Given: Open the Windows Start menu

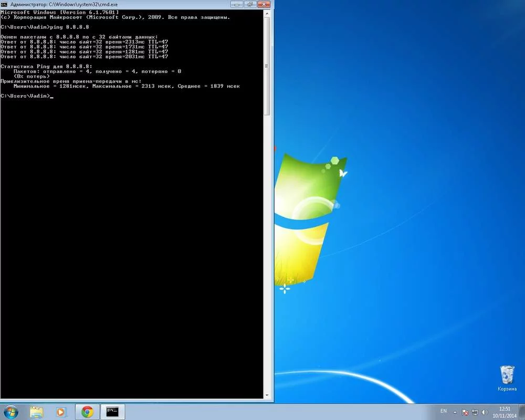Looking at the screenshot, I should (10, 412).
